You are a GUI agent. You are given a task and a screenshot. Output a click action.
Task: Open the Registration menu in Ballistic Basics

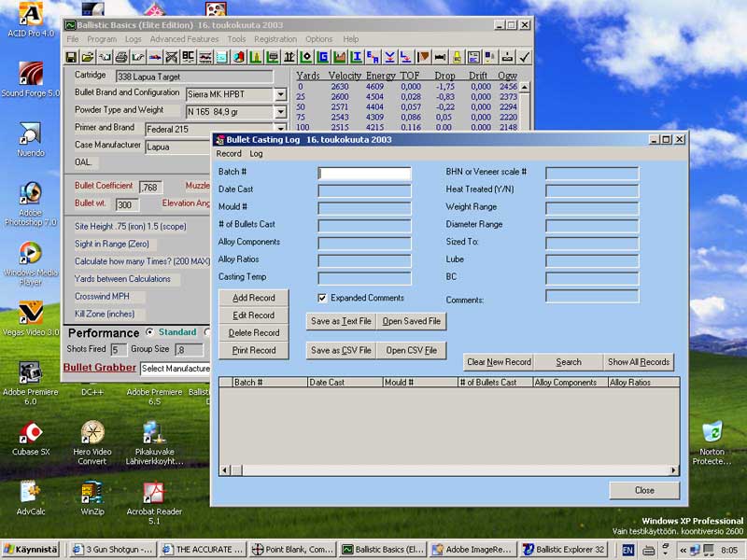(275, 39)
